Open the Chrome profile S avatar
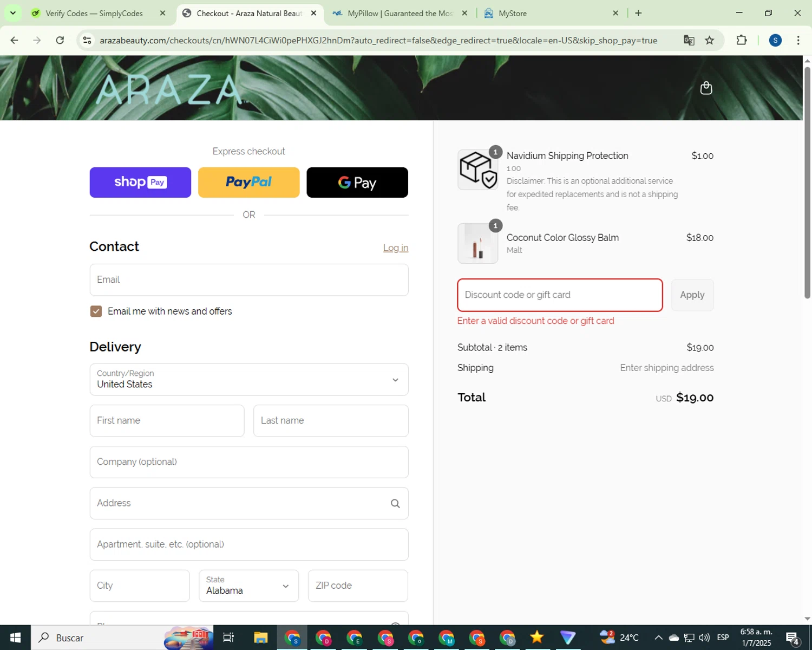812x650 pixels. [x=775, y=40]
